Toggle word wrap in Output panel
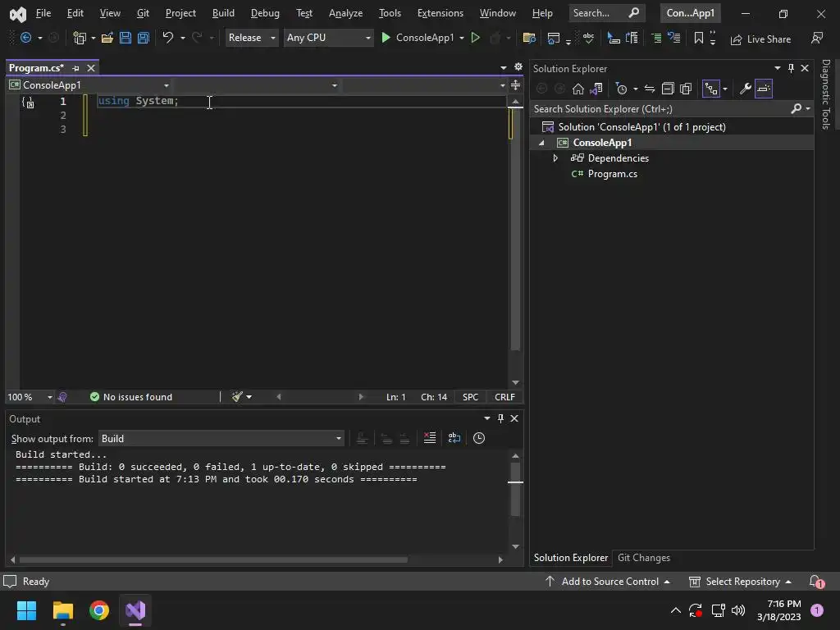 point(454,438)
